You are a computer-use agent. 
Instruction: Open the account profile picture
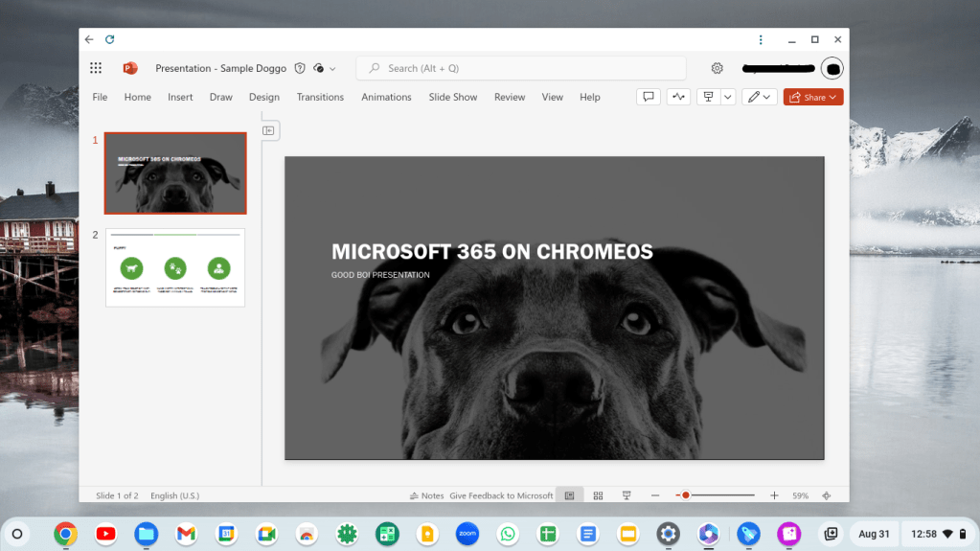(832, 68)
